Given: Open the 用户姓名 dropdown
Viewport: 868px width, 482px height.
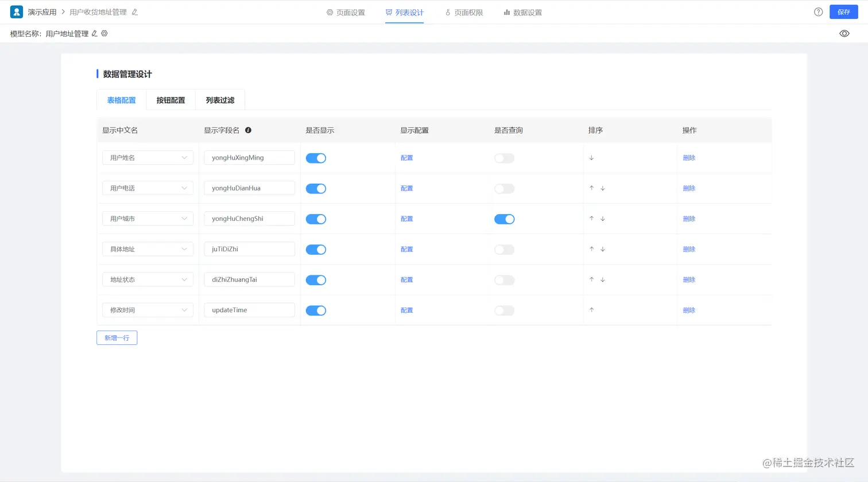Looking at the screenshot, I should click(148, 158).
